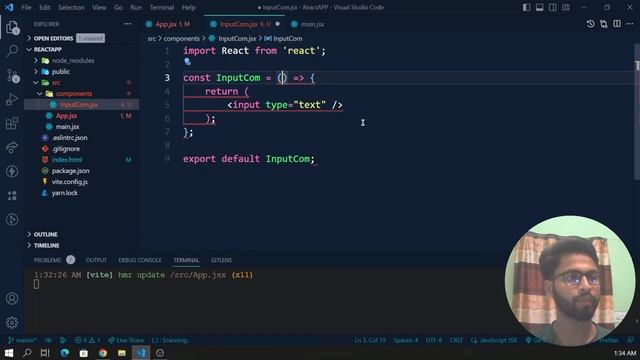
Task: Open the Search view in activity bar
Action: (x=12, y=51)
